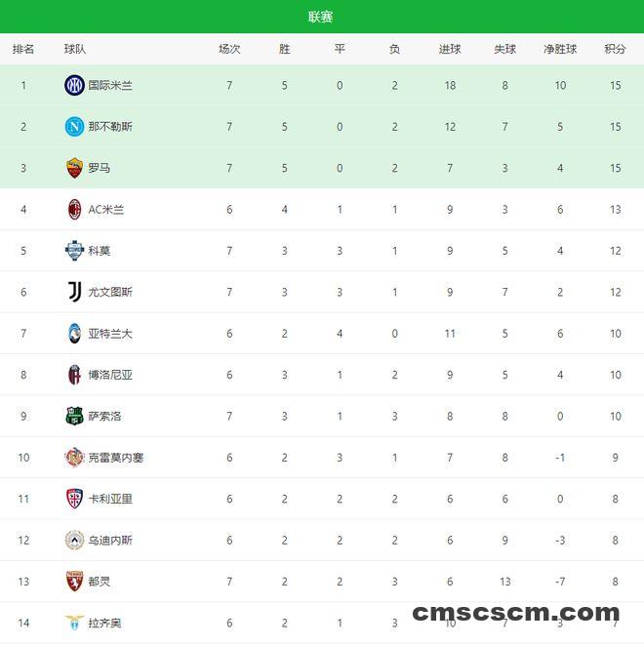Click the Cremonese (克雷莫内塞) crest icon

(74, 457)
